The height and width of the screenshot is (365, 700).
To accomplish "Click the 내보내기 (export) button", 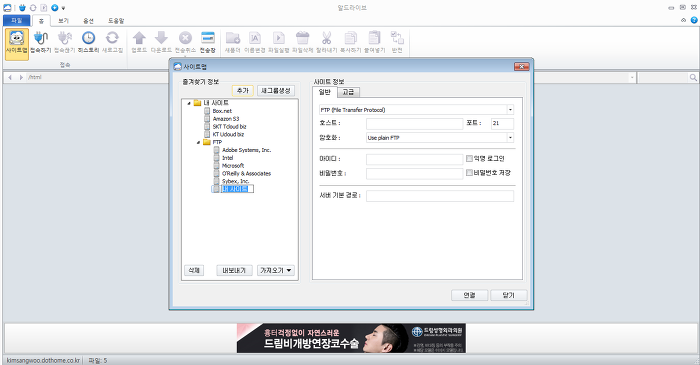I will [x=234, y=270].
